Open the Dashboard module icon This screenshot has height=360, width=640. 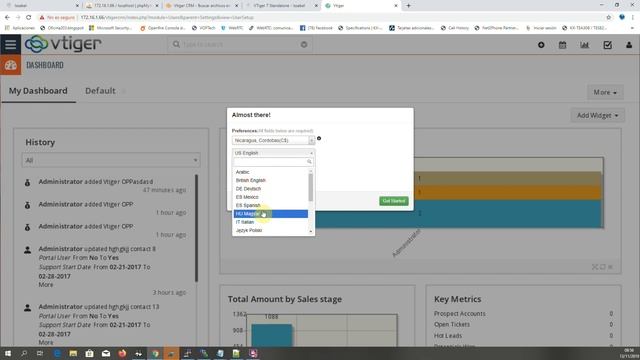[11, 65]
